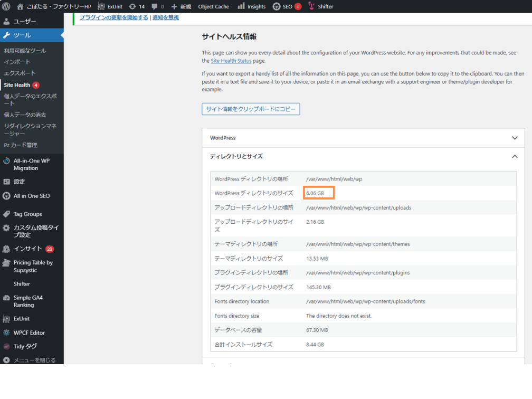532x399 pixels.
Task: Open WPCF Editor gear icon
Action: click(x=6, y=332)
